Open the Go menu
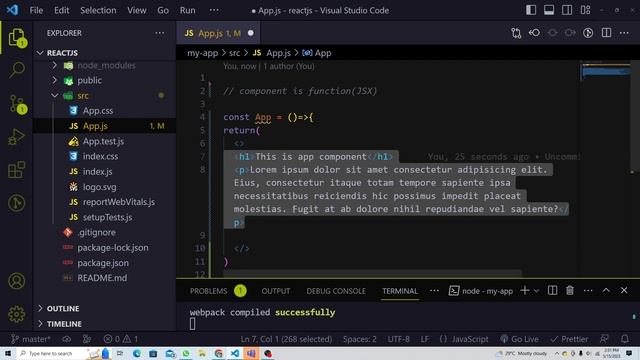The height and width of the screenshot is (360, 640). (163, 10)
